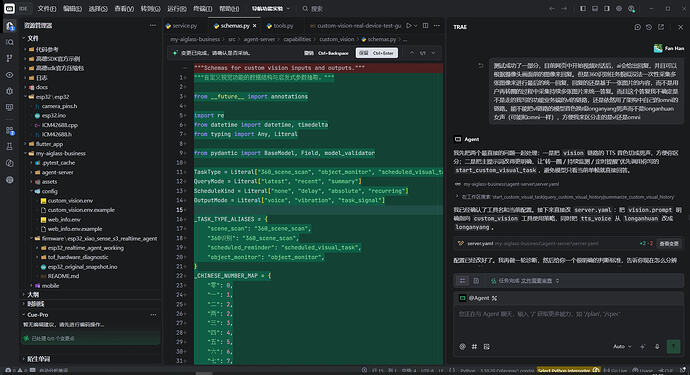
Task: Navigate forward with the right arrow in the title bar
Action: (564, 8)
